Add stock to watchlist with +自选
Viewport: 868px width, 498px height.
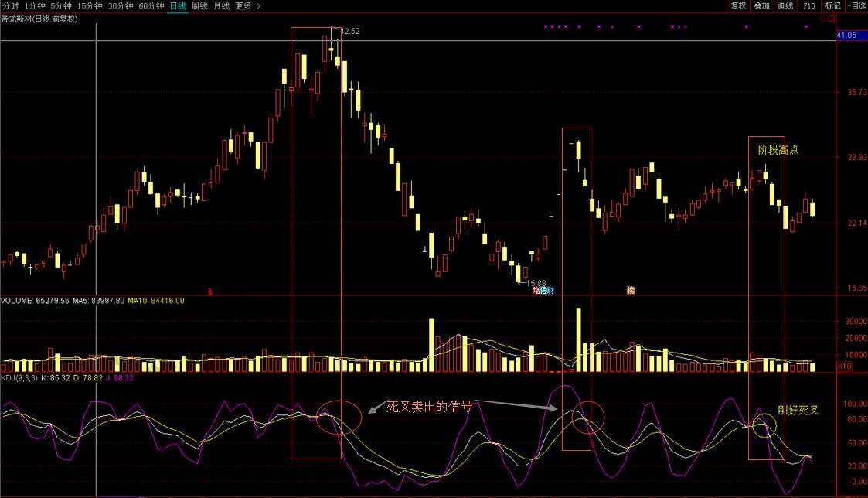pyautogui.click(x=856, y=5)
